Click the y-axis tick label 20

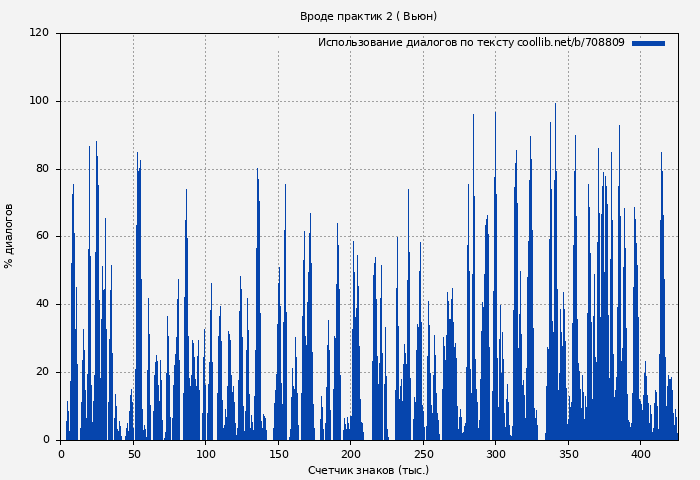(x=42, y=372)
